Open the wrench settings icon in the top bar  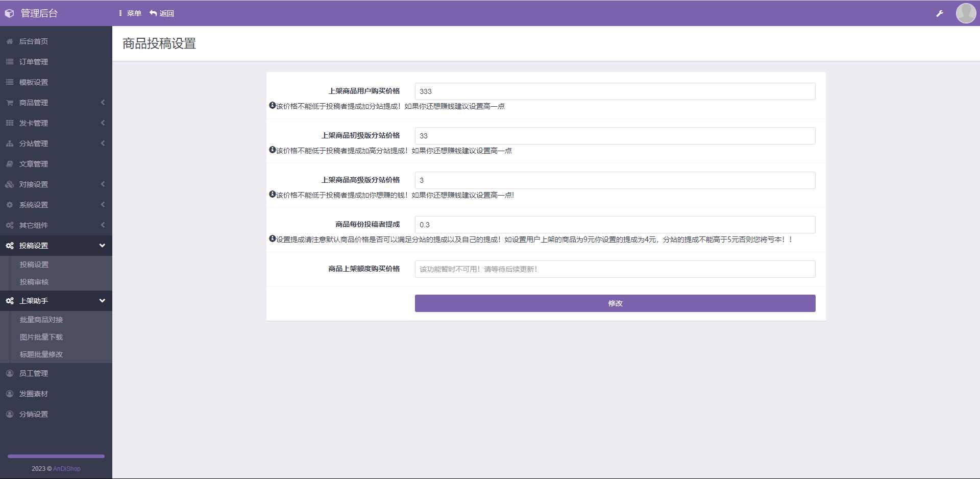pyautogui.click(x=940, y=13)
